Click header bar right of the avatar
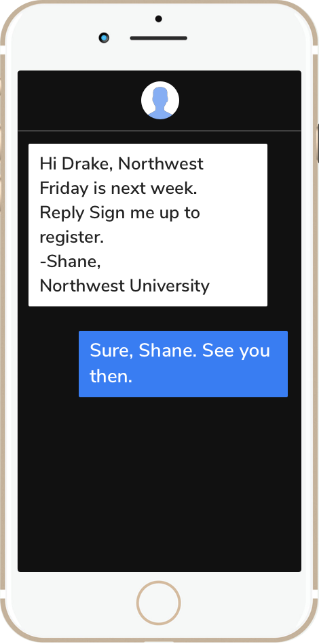Viewport: 319px width, 644px height. point(240,100)
